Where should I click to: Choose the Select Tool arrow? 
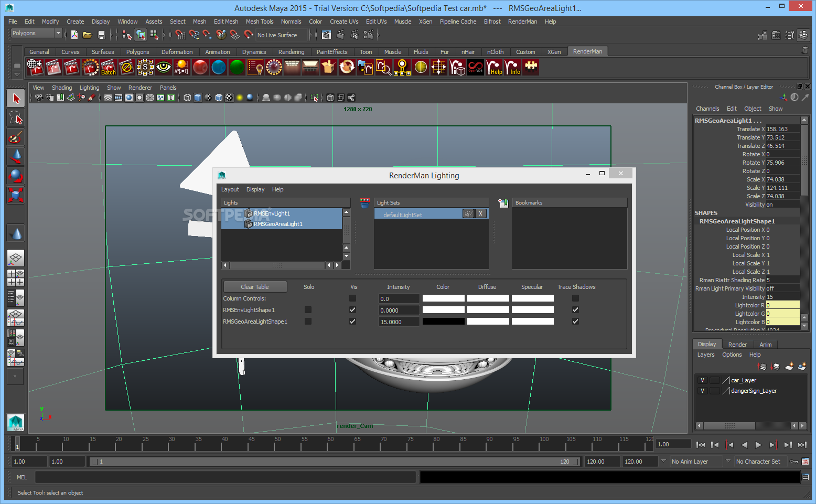[x=16, y=99]
